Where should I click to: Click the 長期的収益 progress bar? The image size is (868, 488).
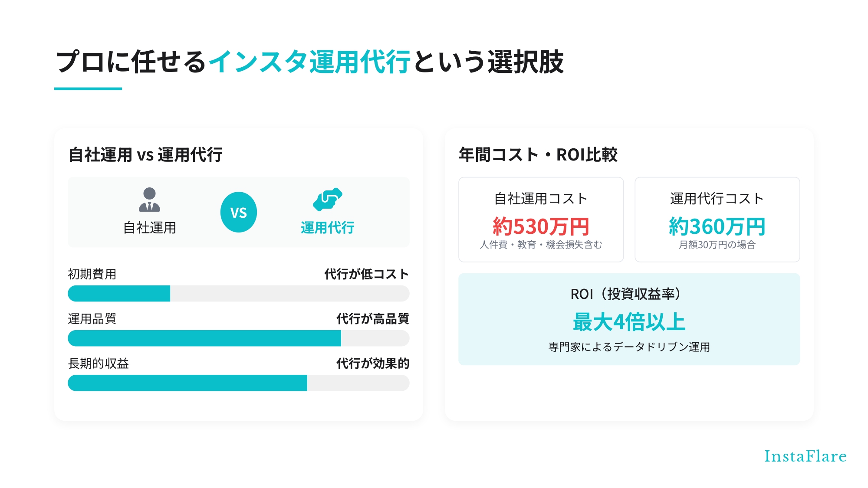pyautogui.click(x=239, y=383)
